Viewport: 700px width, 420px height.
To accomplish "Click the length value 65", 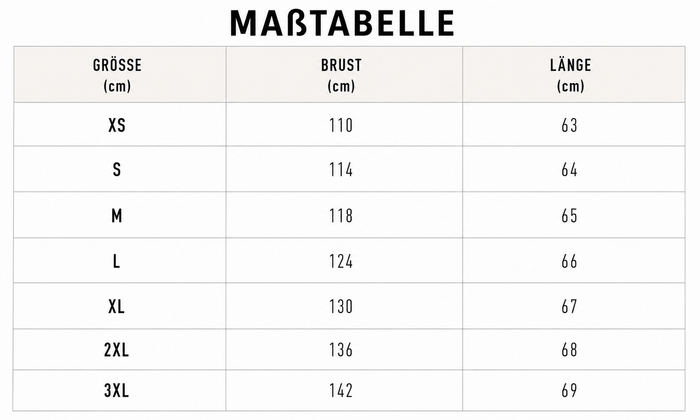I will click(570, 216).
